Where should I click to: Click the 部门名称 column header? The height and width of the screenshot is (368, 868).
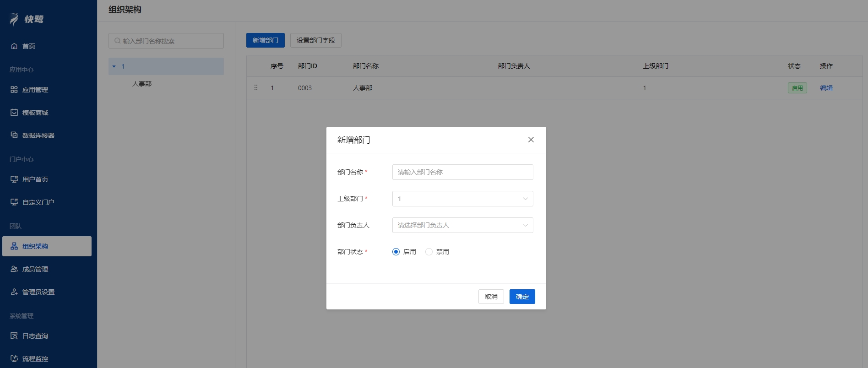[x=366, y=66]
